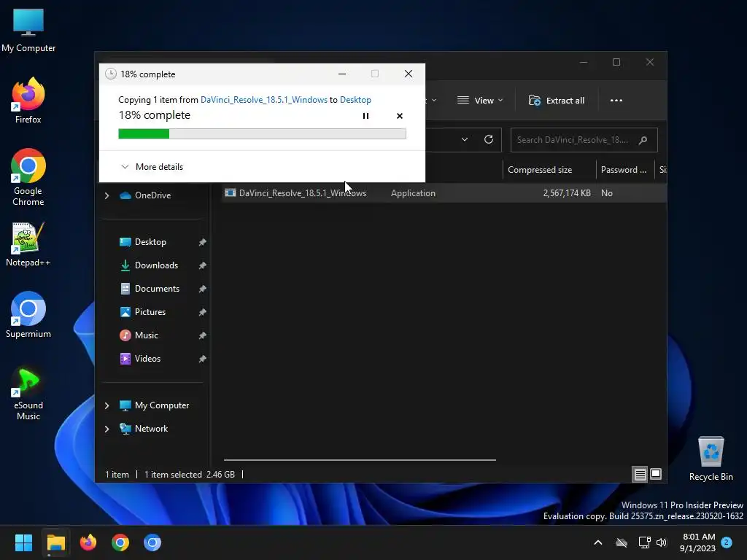Click the search magnifier icon
Image resolution: width=747 pixels, height=560 pixels.
[643, 140]
